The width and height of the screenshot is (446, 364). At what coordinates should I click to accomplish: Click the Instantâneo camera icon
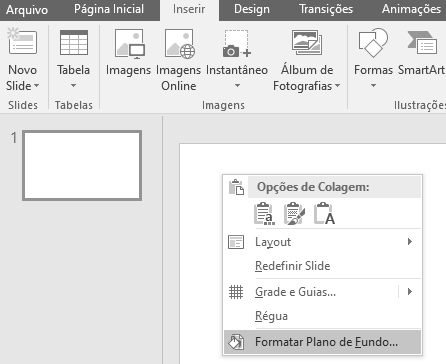pyautogui.click(x=237, y=44)
